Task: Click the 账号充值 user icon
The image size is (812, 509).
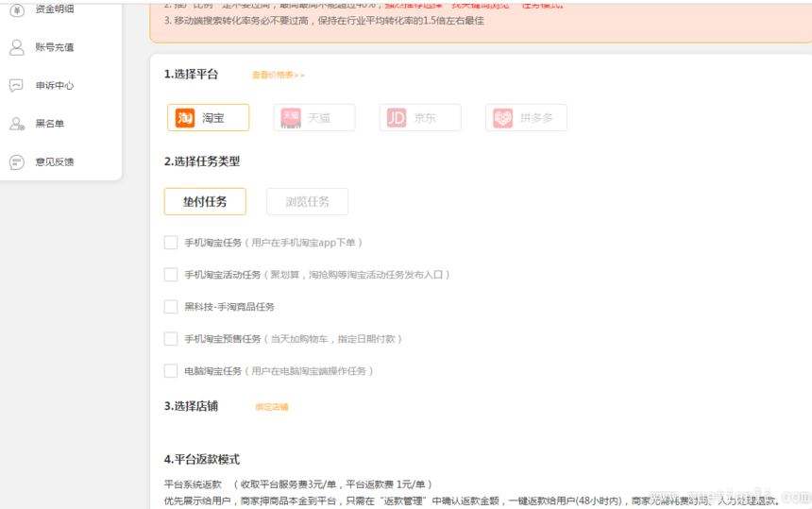Action: tap(17, 47)
